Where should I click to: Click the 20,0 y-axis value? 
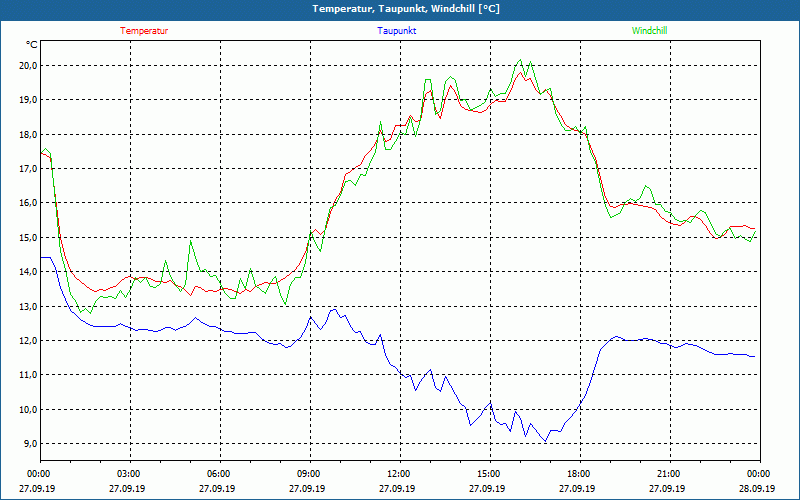click(x=29, y=65)
